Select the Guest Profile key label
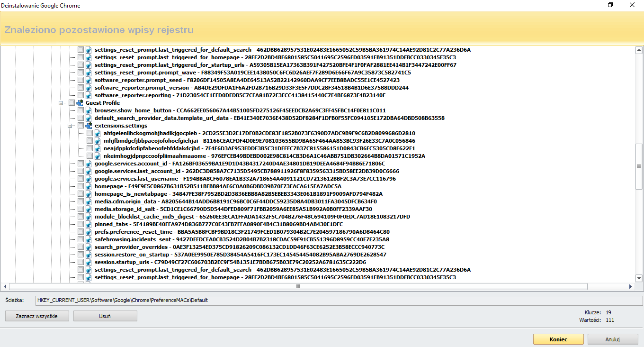Image resolution: width=644 pixels, height=347 pixels. (103, 103)
